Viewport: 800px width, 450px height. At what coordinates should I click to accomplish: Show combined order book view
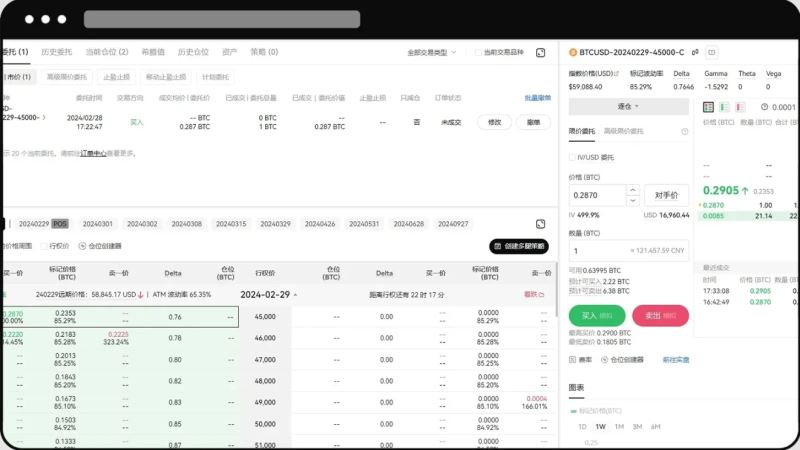tap(708, 107)
